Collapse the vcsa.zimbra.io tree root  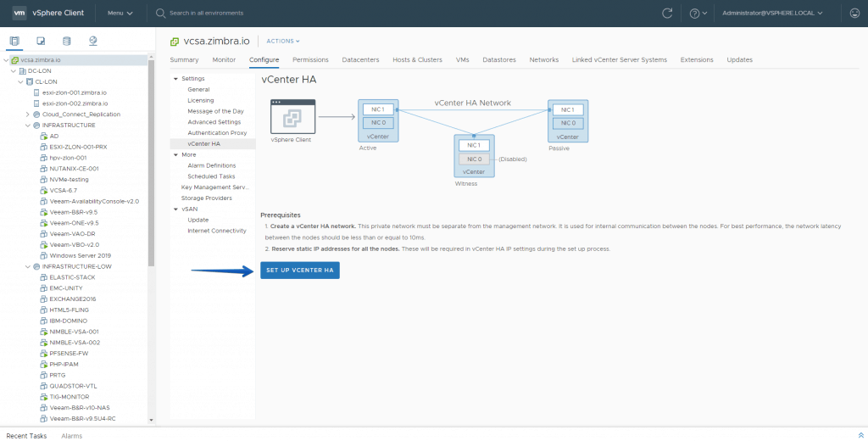(6, 60)
